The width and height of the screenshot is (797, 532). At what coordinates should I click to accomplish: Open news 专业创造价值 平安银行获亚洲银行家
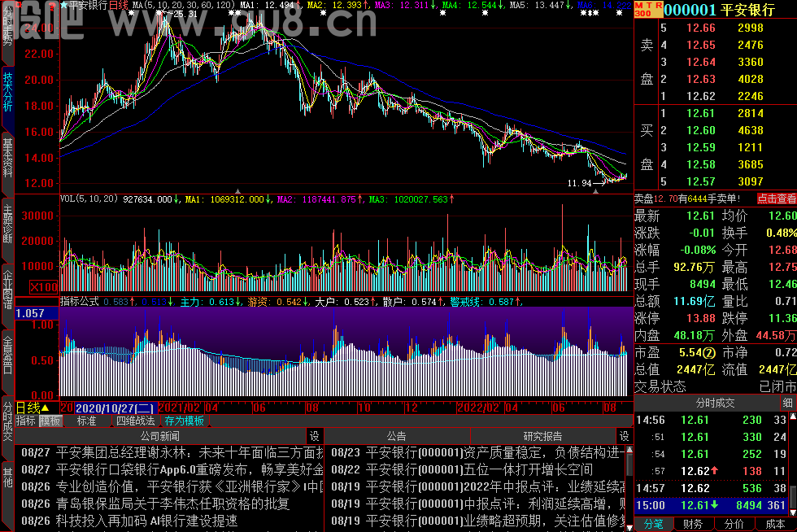coord(172,486)
